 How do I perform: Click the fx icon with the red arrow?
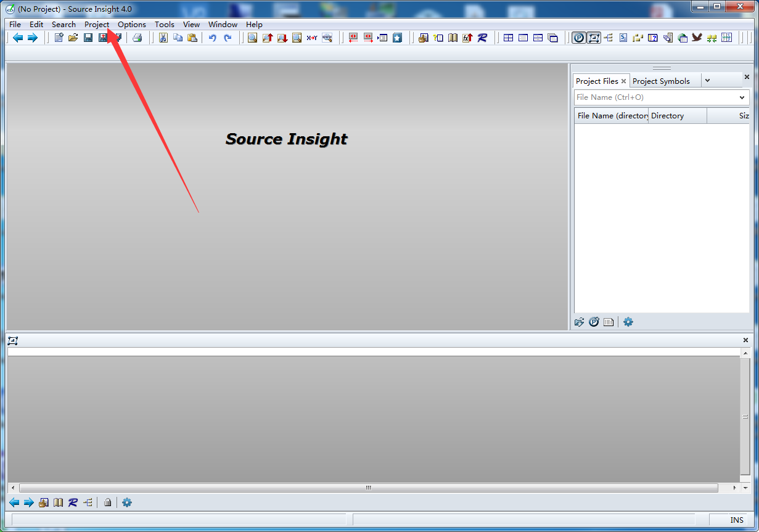(x=467, y=38)
